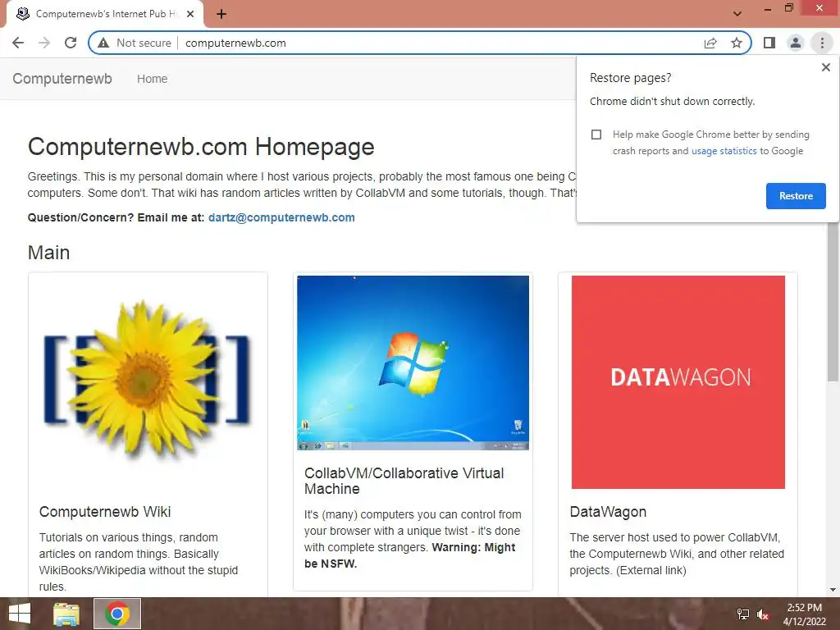This screenshot has height=630, width=840.
Task: Select the Computernewb Wiki card title
Action: coord(105,512)
